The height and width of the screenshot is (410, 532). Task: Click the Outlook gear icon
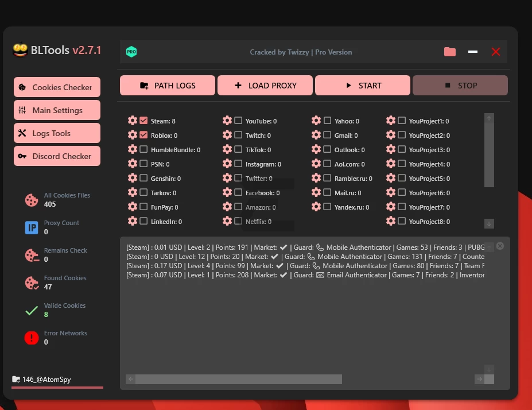316,149
